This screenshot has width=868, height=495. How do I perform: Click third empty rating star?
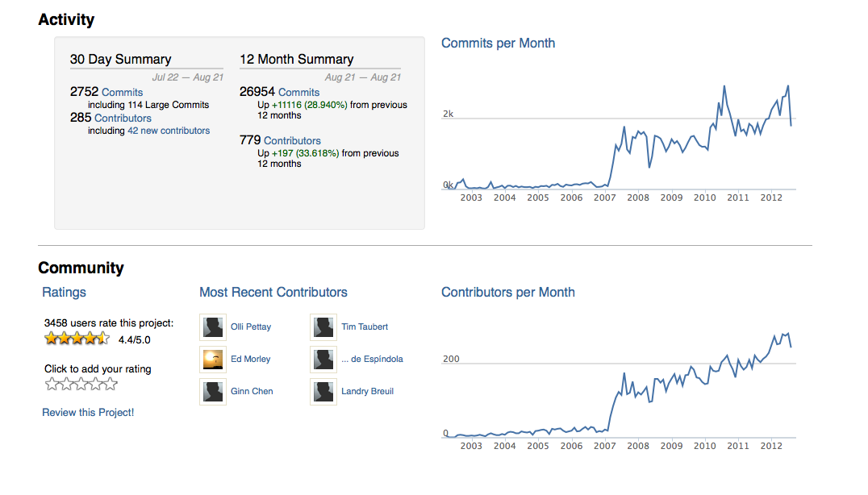[x=81, y=384]
